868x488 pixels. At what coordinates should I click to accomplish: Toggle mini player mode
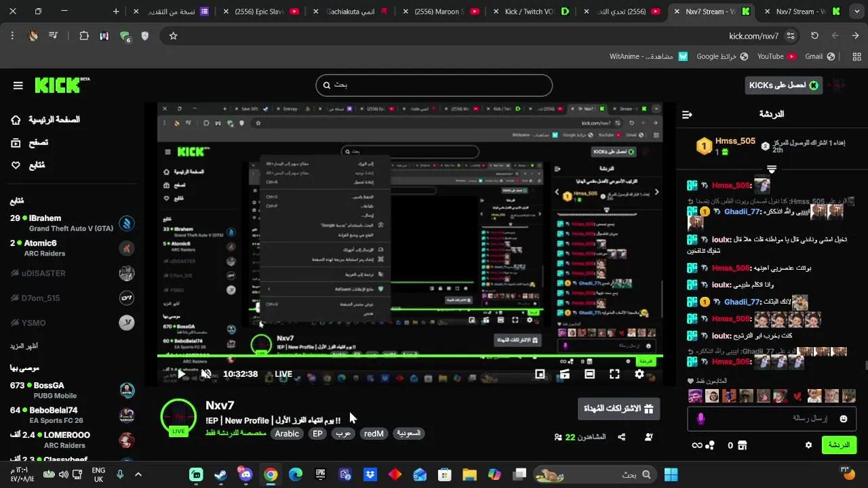[540, 374]
